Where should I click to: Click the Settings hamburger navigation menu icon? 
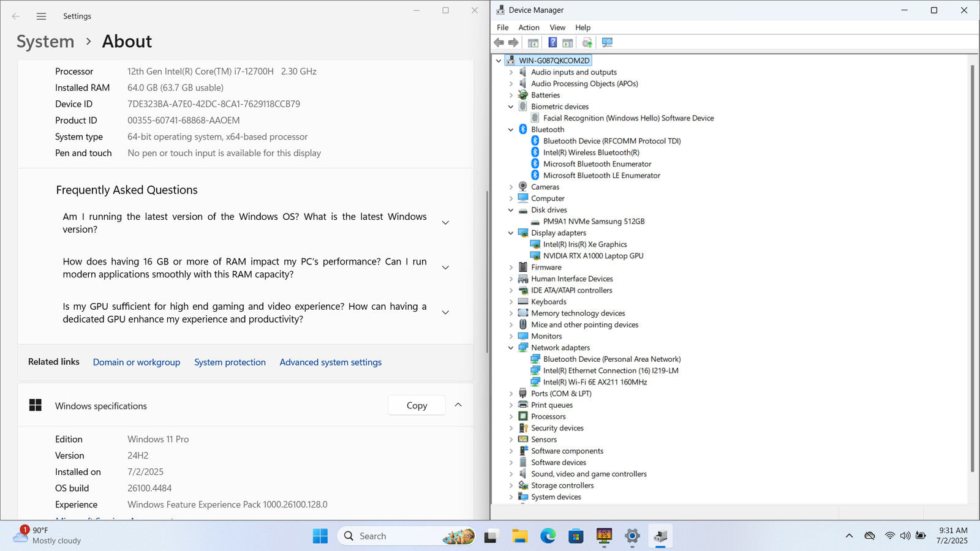(x=41, y=17)
